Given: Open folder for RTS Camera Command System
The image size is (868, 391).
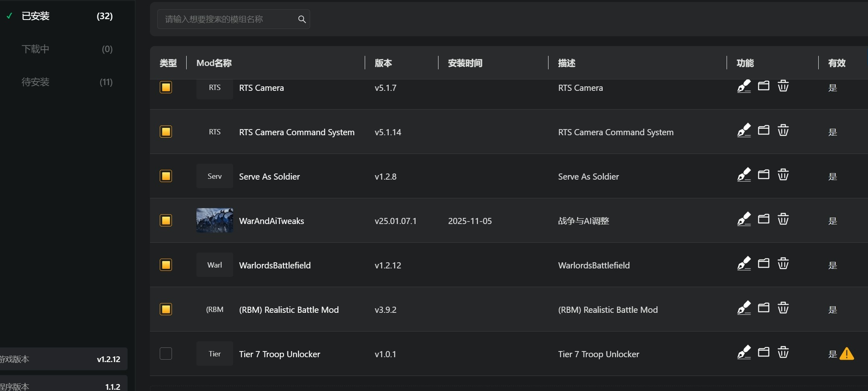Looking at the screenshot, I should click(x=763, y=130).
